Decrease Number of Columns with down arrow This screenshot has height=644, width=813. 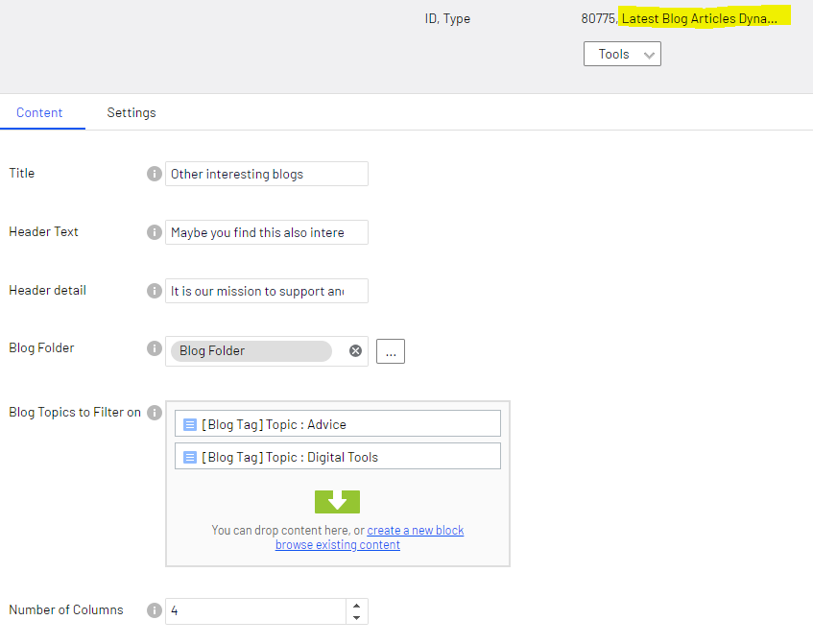pyautogui.click(x=357, y=617)
